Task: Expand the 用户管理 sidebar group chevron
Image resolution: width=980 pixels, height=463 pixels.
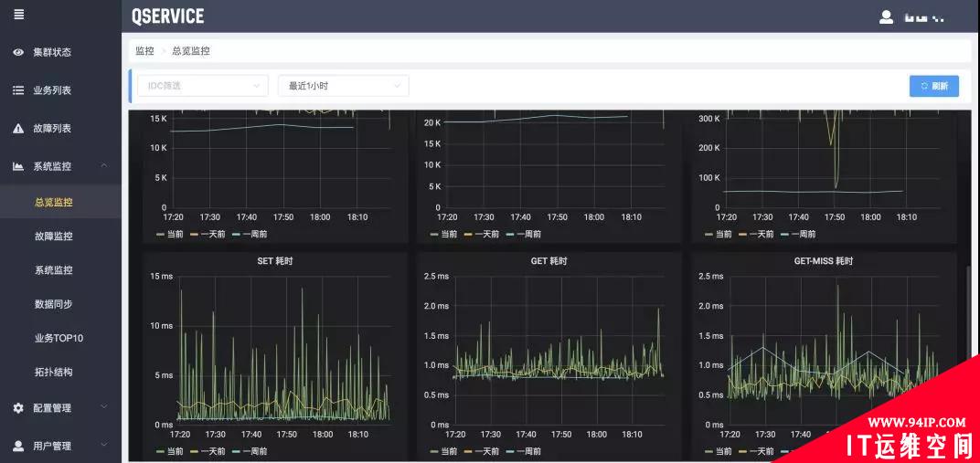Action: coord(104,446)
